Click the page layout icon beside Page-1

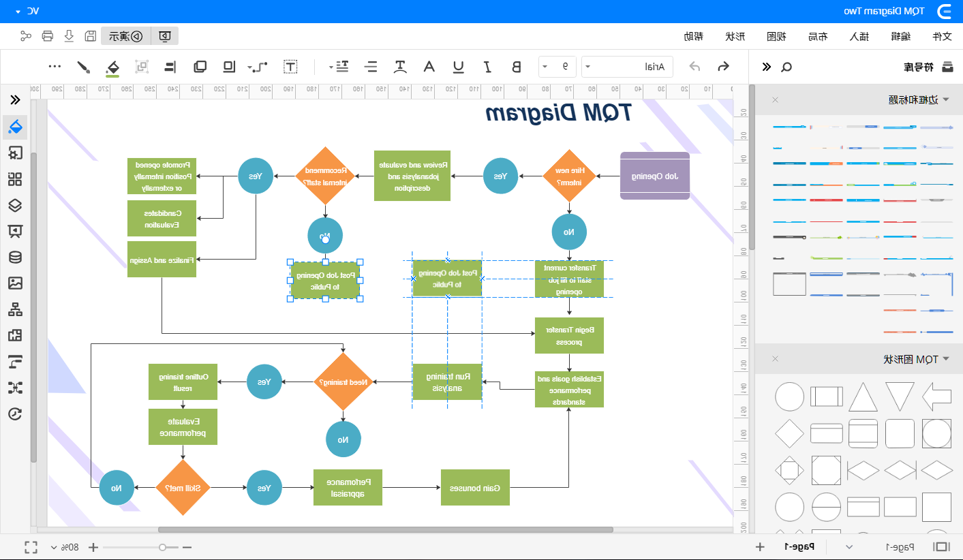click(x=941, y=547)
